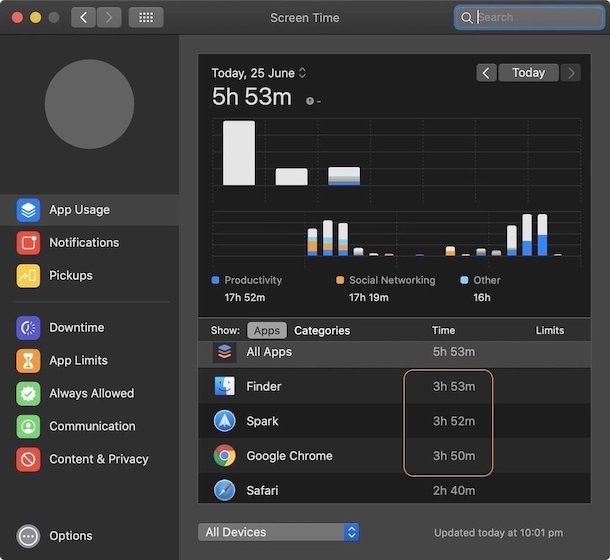Select the Always Allowed checkmark icon
610x560 pixels.
click(x=28, y=394)
